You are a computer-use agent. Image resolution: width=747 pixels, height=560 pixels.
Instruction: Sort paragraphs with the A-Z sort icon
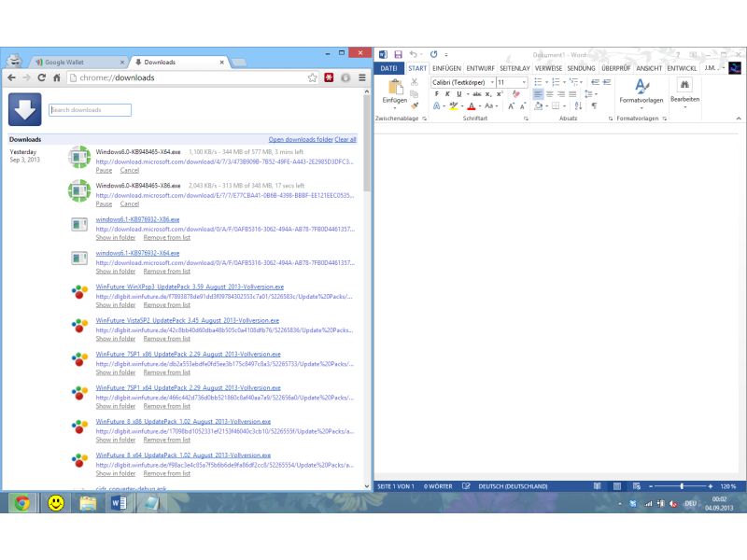point(578,105)
